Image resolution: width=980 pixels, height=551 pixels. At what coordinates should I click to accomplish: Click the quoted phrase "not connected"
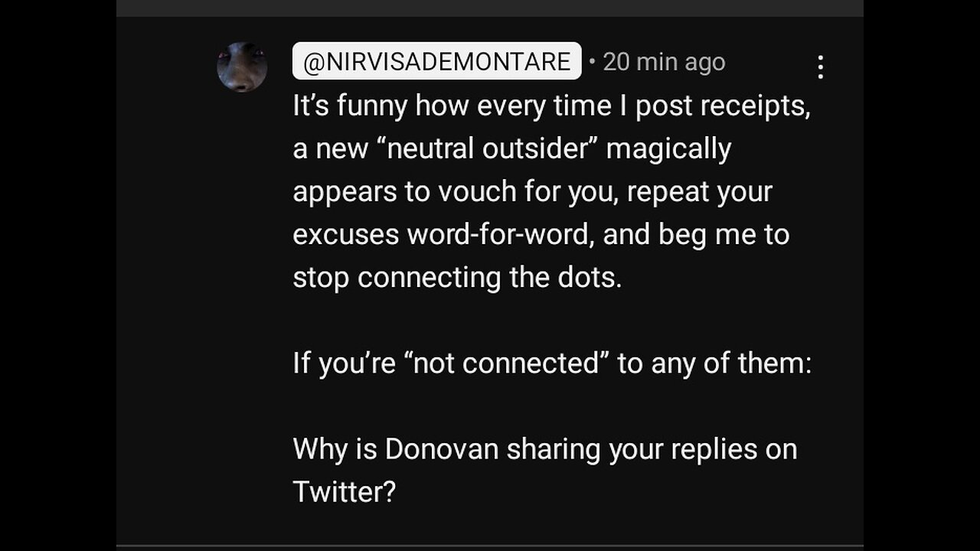(507, 363)
